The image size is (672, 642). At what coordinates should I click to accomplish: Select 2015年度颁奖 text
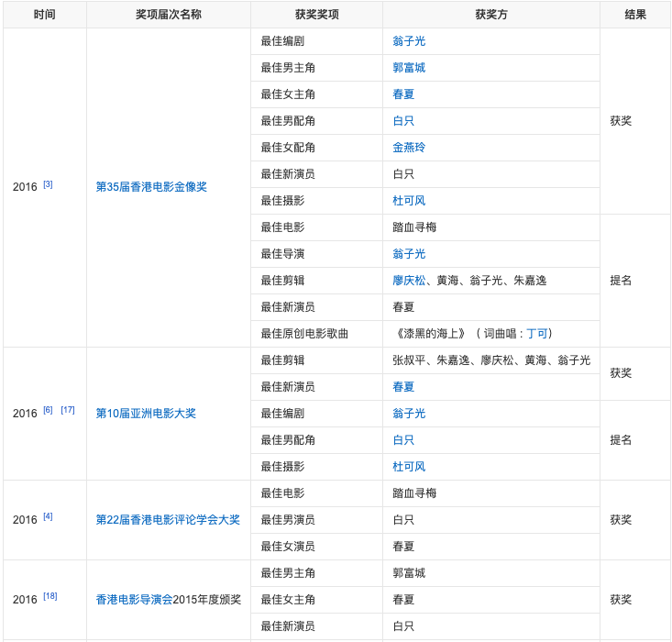(x=207, y=600)
